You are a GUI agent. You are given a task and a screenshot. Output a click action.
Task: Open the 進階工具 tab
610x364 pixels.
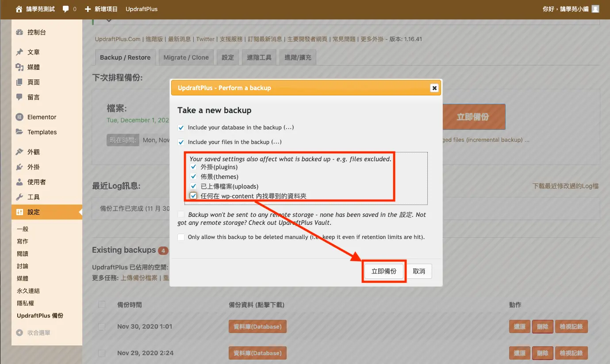[259, 57]
